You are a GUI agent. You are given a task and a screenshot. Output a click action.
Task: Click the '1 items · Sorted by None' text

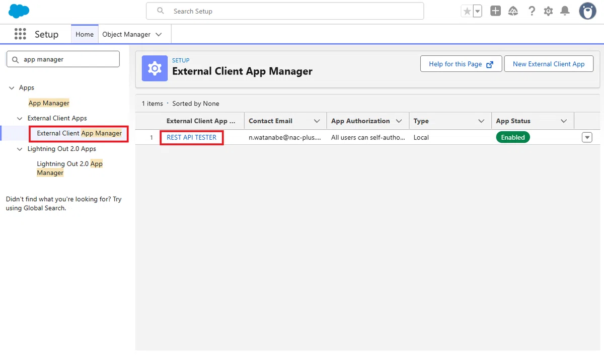pos(180,104)
